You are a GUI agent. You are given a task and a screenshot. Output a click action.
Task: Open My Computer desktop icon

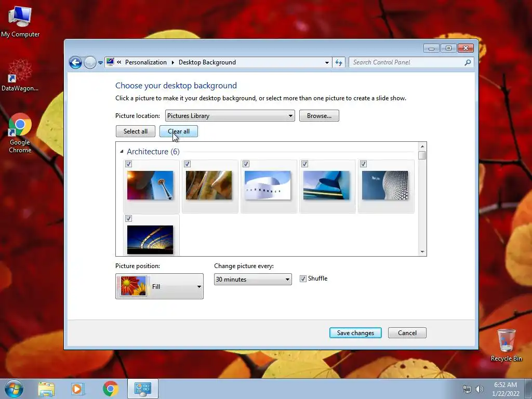pos(20,21)
